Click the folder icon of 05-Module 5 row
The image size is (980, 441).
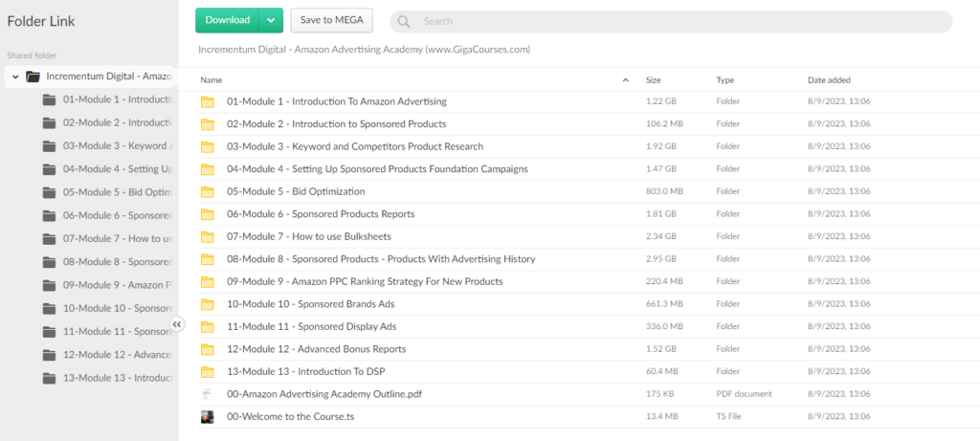pyautogui.click(x=208, y=191)
